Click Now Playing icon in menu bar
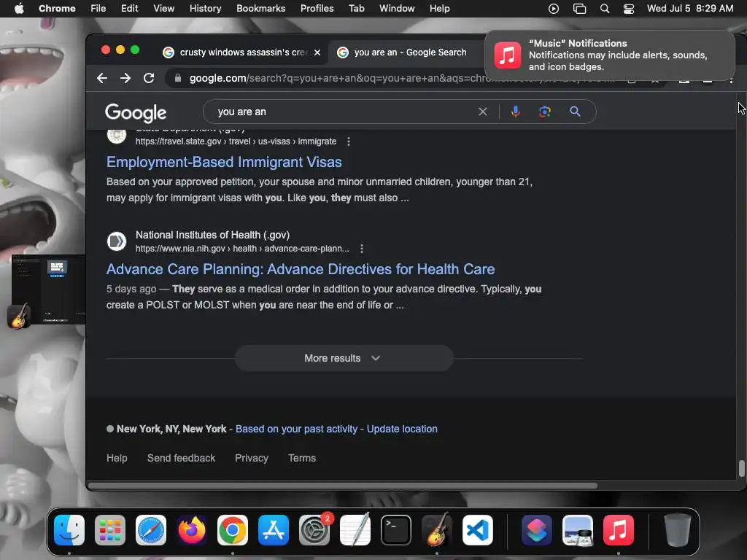Screen dimensions: 747x560 click(554, 9)
